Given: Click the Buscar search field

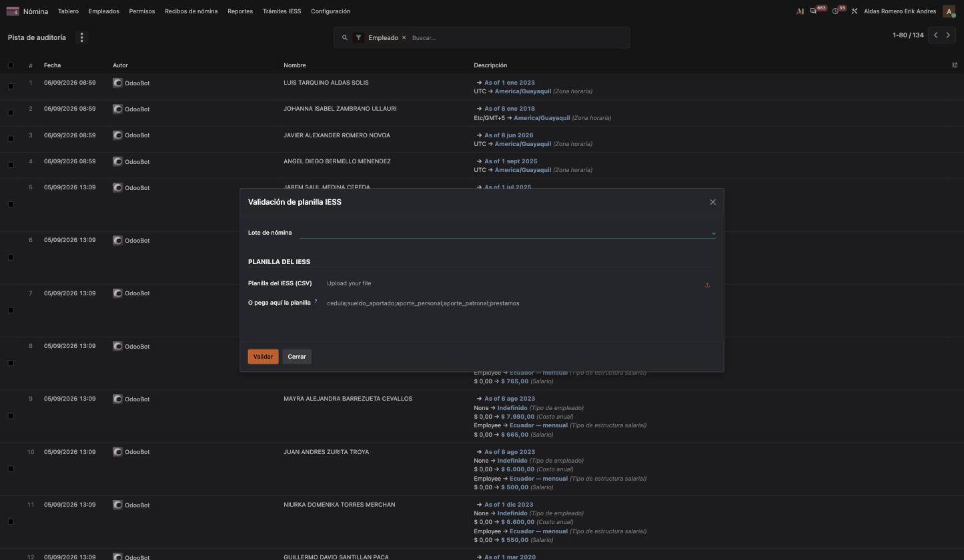Looking at the screenshot, I should (517, 38).
